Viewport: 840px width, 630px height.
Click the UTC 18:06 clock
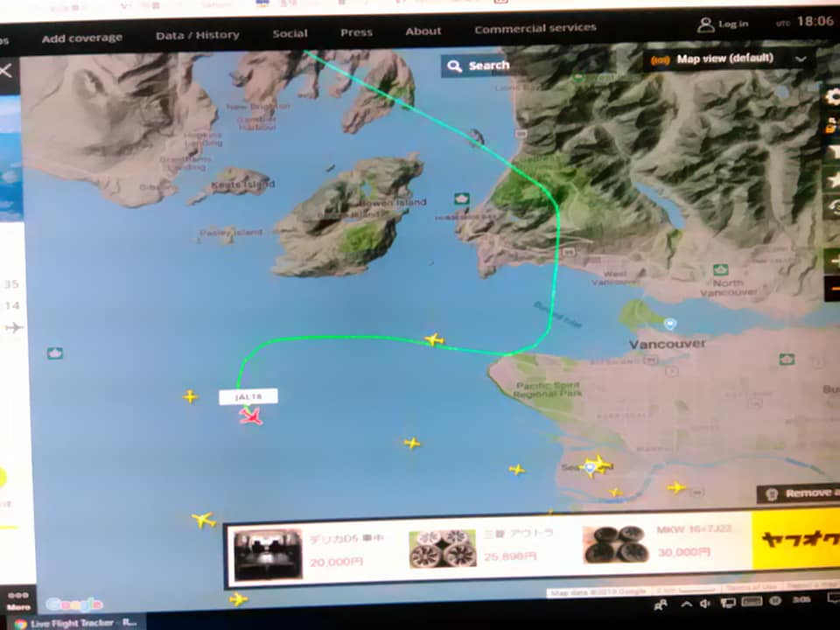coord(805,21)
